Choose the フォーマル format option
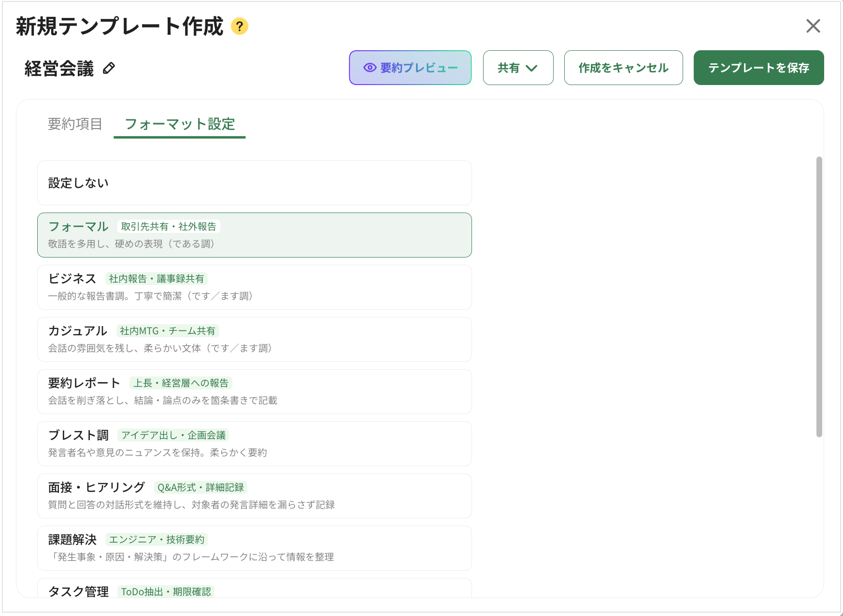 click(x=254, y=235)
